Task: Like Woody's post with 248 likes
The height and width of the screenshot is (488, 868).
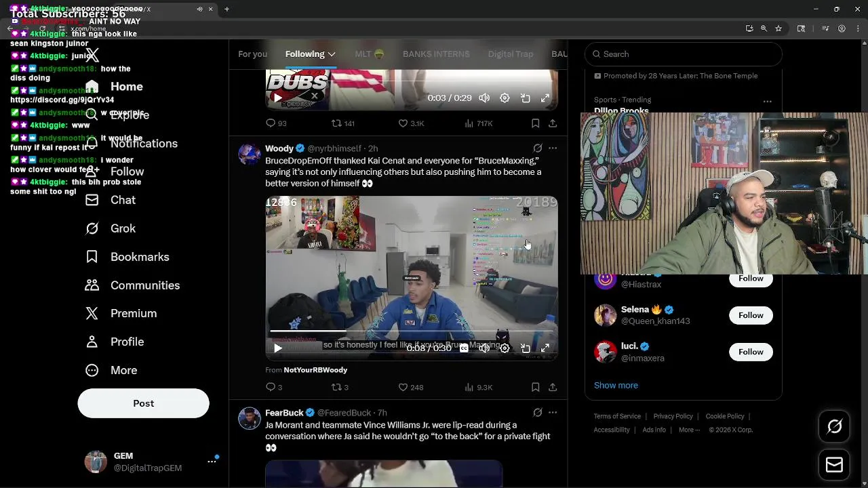Action: (410, 387)
